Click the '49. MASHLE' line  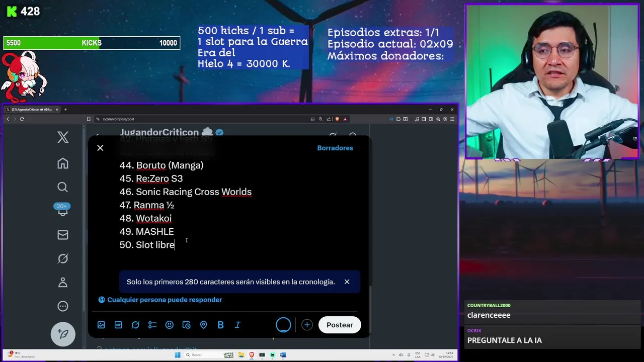tap(146, 231)
